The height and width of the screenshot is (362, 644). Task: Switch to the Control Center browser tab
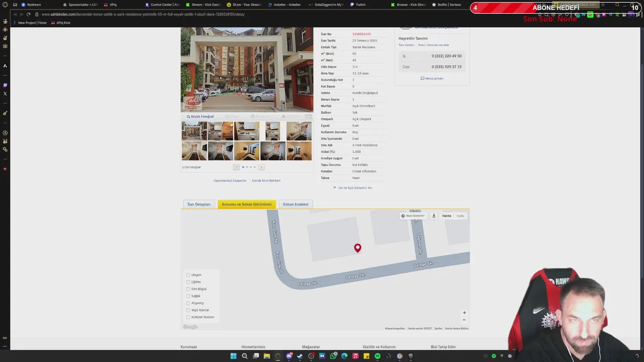[162, 5]
